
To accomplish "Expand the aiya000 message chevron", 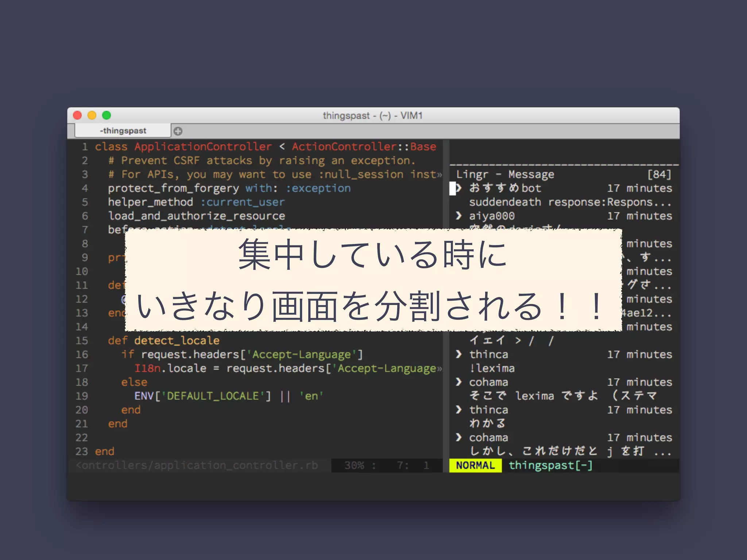I will pyautogui.click(x=459, y=216).
